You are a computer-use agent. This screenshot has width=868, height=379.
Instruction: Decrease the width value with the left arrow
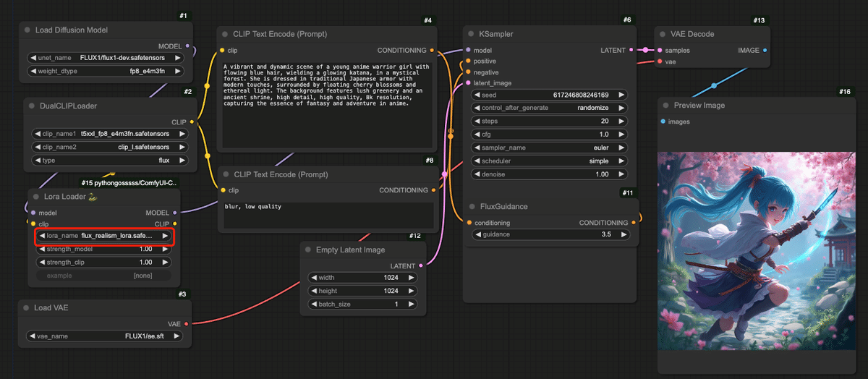click(x=313, y=278)
